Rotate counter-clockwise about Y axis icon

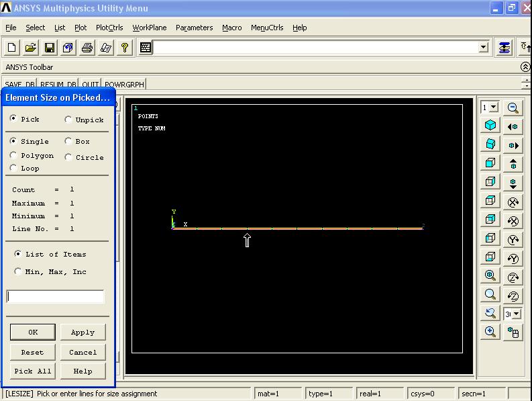point(513,259)
